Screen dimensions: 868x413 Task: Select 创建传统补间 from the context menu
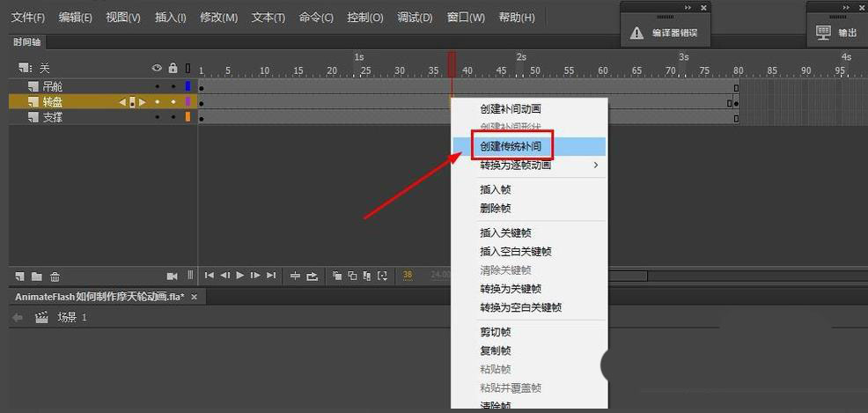pyautogui.click(x=511, y=146)
